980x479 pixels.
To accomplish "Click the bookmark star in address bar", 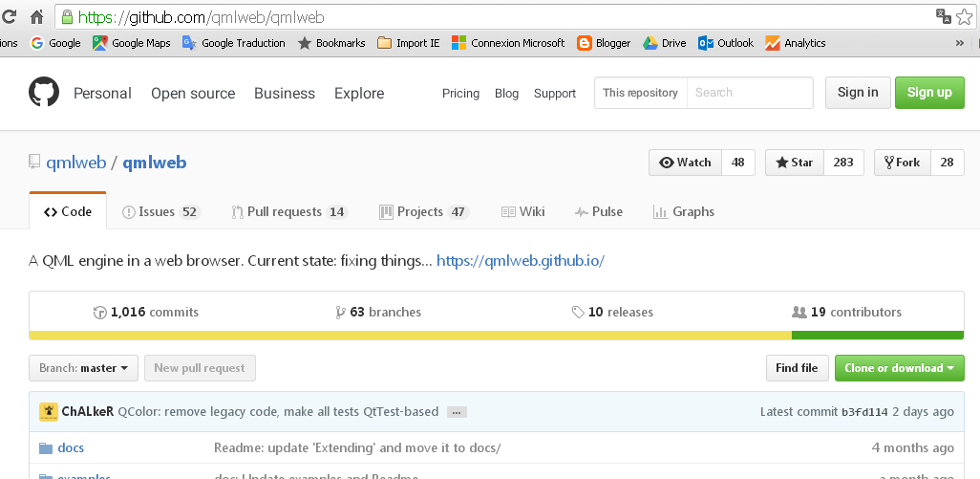I will pos(966,16).
